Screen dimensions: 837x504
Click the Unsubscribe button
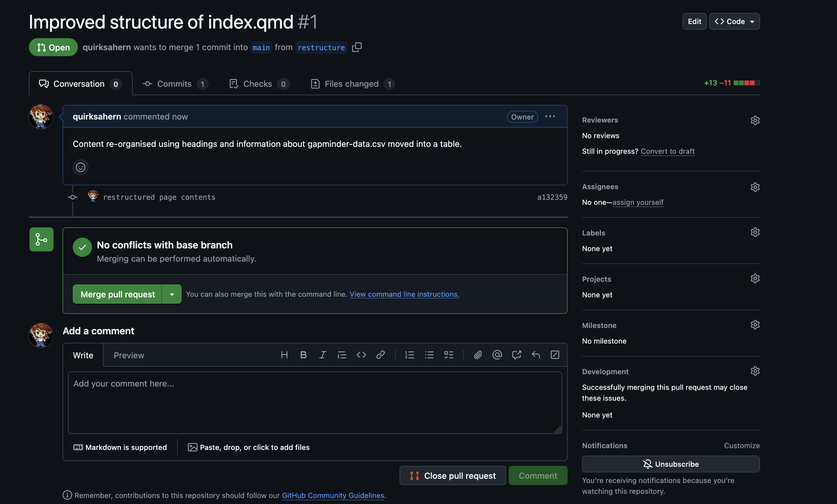pos(671,464)
